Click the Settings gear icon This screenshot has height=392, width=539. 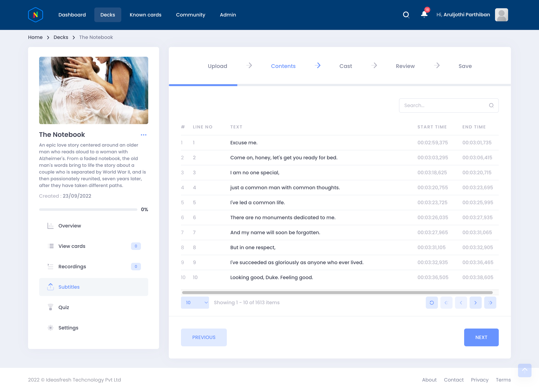tap(50, 328)
